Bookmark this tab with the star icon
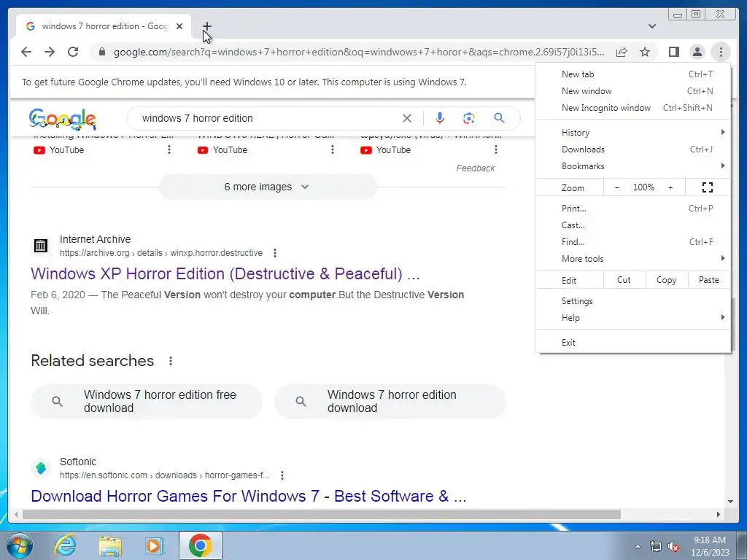Image resolution: width=747 pixels, height=560 pixels. pyautogui.click(x=645, y=52)
